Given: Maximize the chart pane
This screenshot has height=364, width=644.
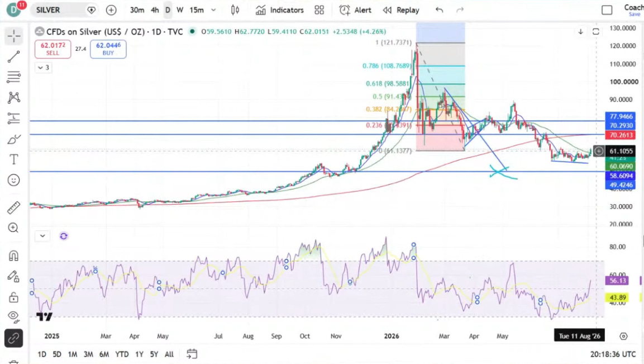Looking at the screenshot, I should pyautogui.click(x=595, y=32).
